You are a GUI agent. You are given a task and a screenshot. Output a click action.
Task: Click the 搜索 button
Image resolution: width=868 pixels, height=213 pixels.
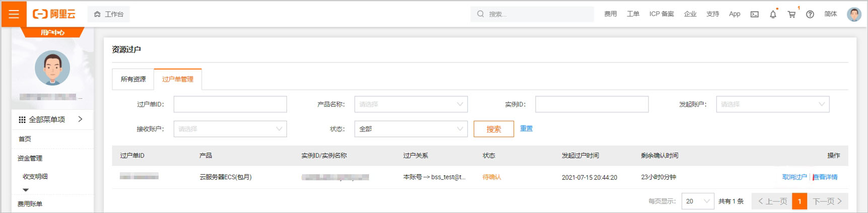click(494, 129)
